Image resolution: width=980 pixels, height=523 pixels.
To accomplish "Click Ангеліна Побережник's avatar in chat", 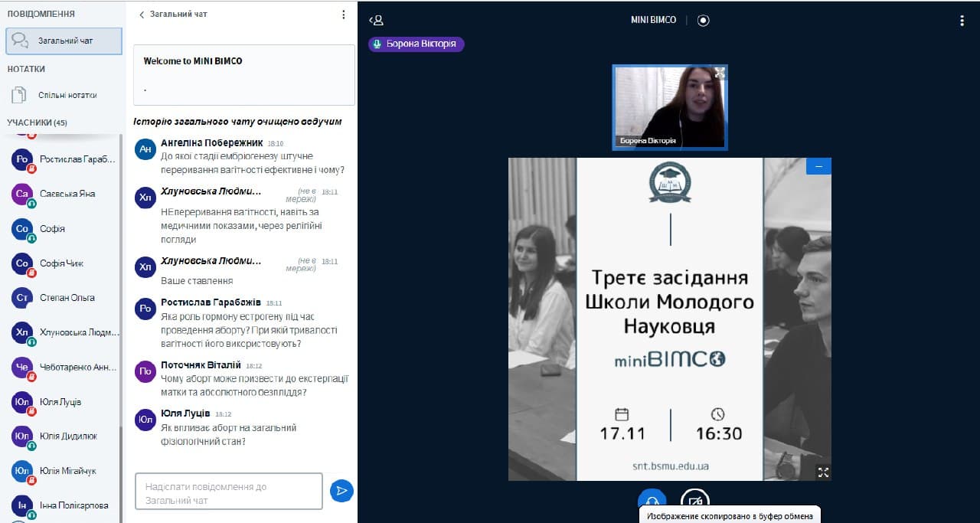I will 145,149.
